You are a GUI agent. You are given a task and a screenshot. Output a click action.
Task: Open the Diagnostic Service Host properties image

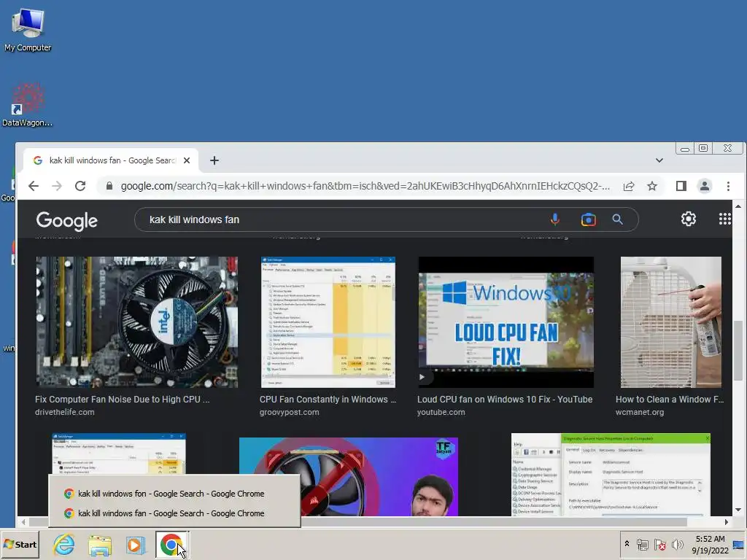[611, 474]
